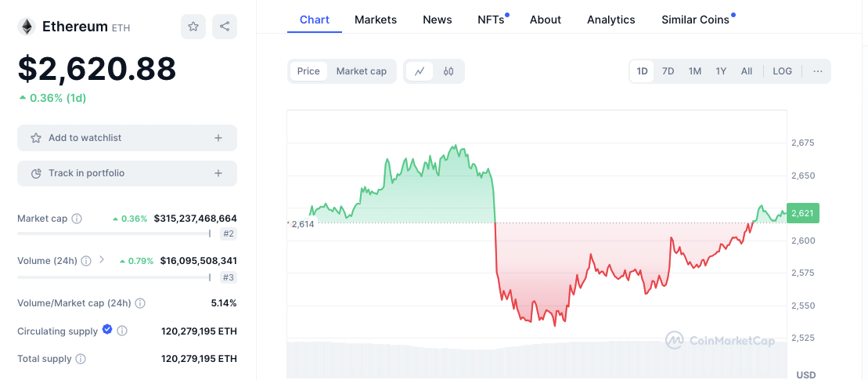
Task: Expand Track in portfolio plus button
Action: click(218, 173)
